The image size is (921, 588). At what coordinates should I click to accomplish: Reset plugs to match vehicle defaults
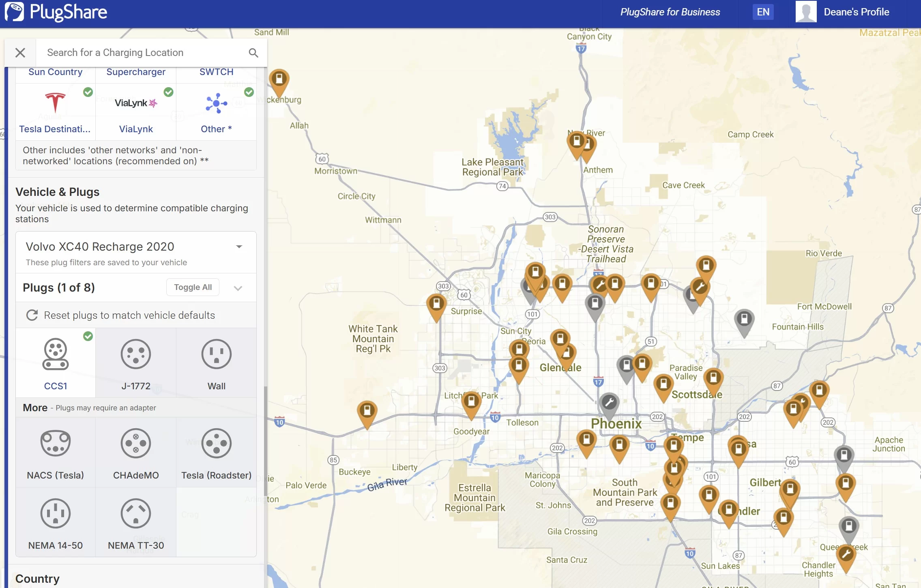coord(136,315)
